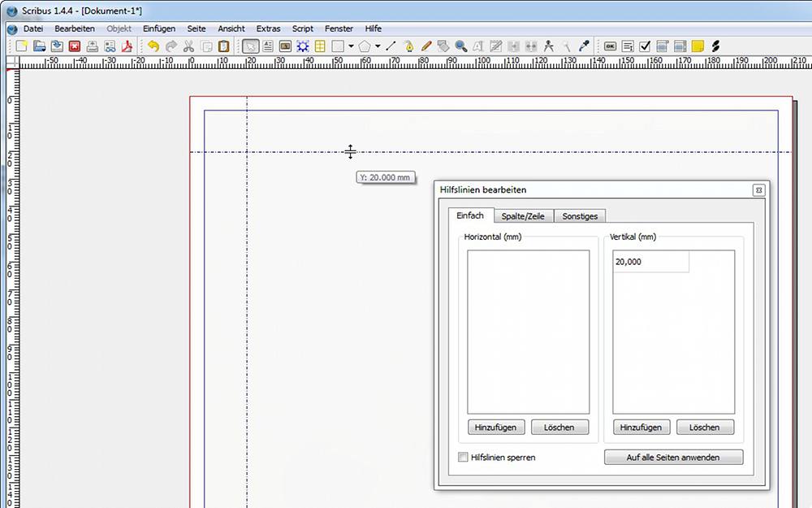Select the Insert Render Frame tool
The height and width of the screenshot is (508, 812).
(303, 46)
